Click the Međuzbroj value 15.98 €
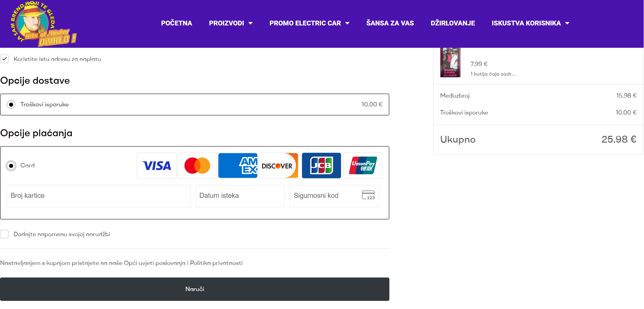The image size is (644, 309). 626,96
